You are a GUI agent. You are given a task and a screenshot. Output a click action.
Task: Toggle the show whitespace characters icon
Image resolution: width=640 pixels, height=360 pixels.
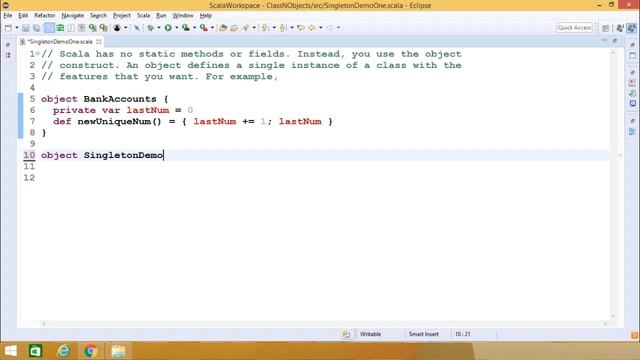(82, 28)
